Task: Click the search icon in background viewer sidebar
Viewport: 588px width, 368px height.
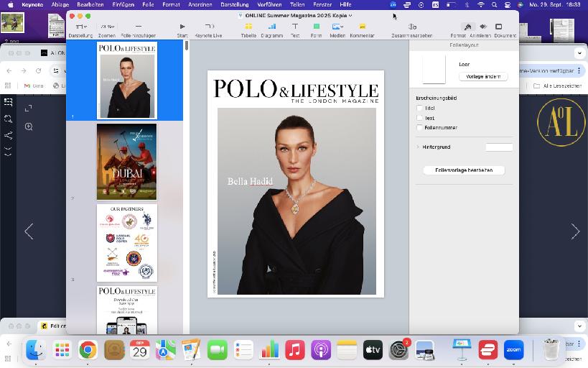Action: click(x=8, y=119)
